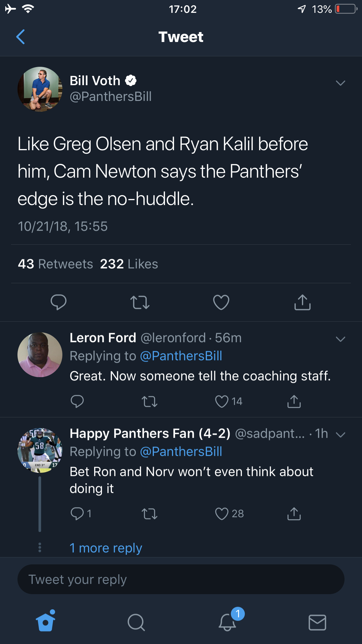
Task: Open the Notifications tab
Action: point(228,622)
